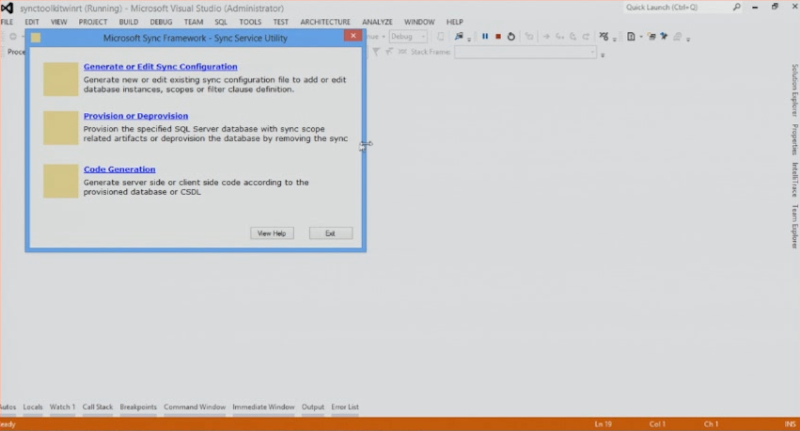The image size is (800, 431).
Task: Click the Generate or Edit Sync Configuration image
Action: point(61,79)
